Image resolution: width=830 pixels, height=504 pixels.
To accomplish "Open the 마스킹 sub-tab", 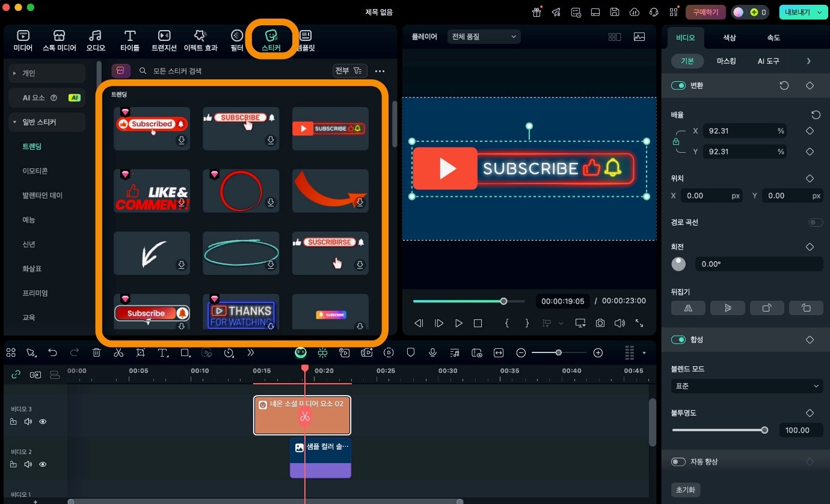I will tap(726, 61).
